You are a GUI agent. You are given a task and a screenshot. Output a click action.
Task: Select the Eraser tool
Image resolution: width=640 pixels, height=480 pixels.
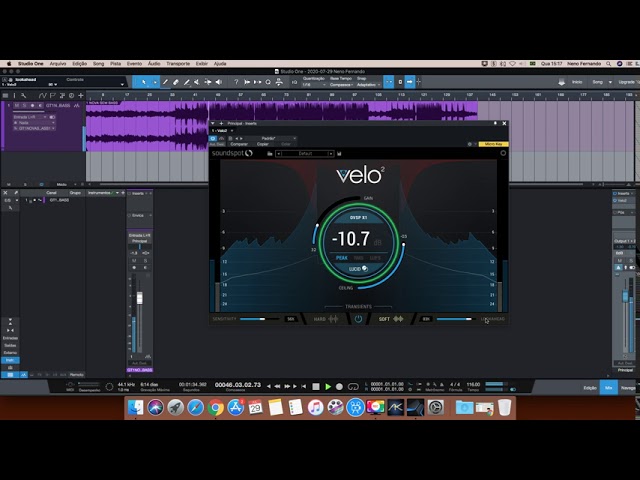176,82
